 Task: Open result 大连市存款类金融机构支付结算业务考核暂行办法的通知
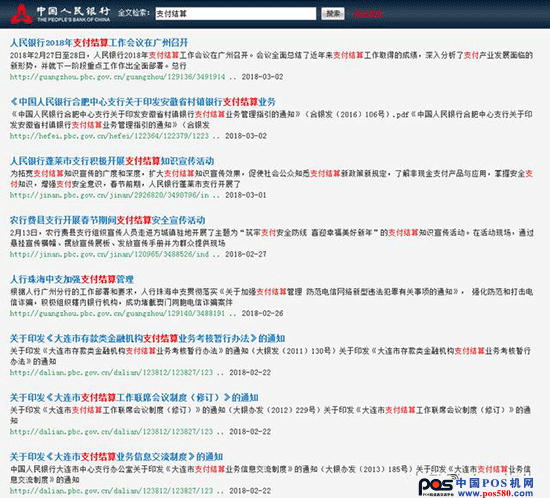coord(147,338)
